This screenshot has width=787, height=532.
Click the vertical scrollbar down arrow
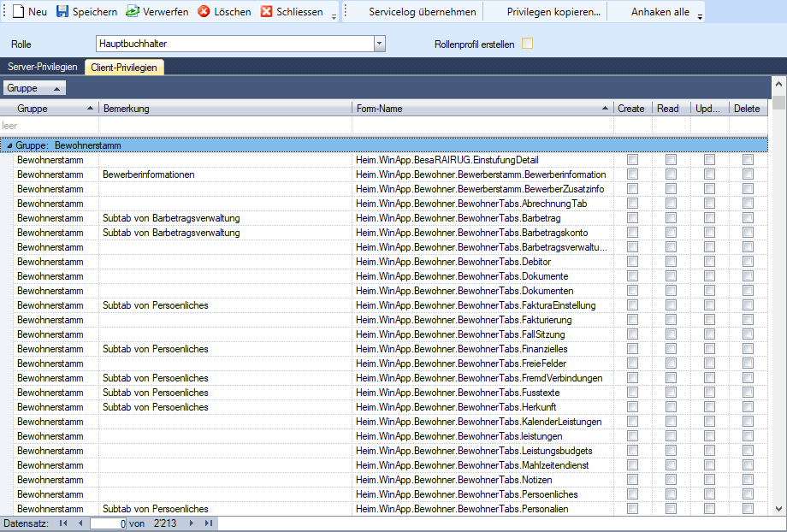(778, 508)
